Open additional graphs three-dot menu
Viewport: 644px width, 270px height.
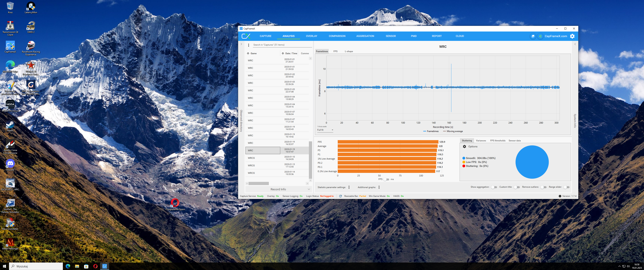[379, 187]
